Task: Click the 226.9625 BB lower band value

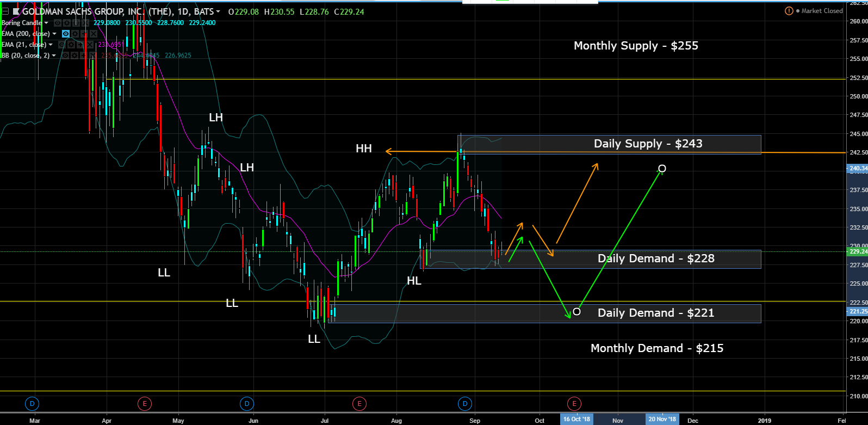Action: point(178,56)
